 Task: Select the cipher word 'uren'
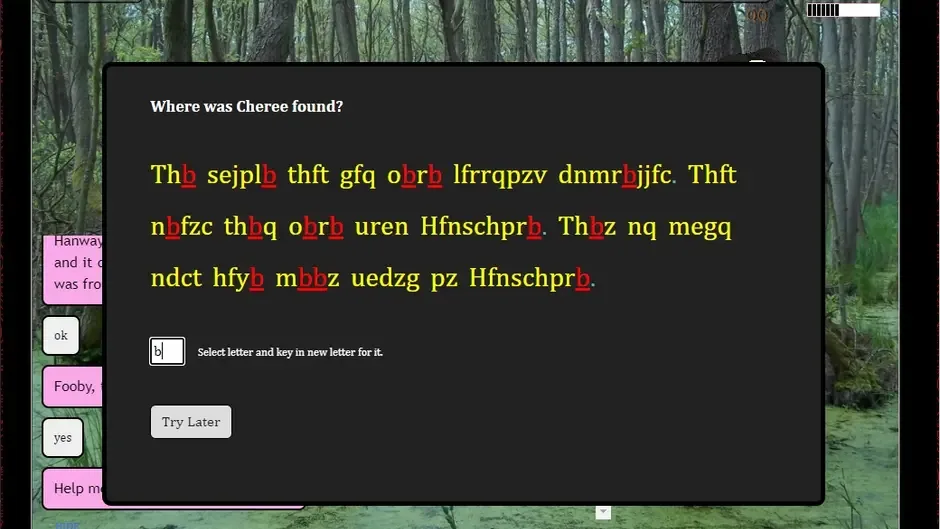pos(381,227)
